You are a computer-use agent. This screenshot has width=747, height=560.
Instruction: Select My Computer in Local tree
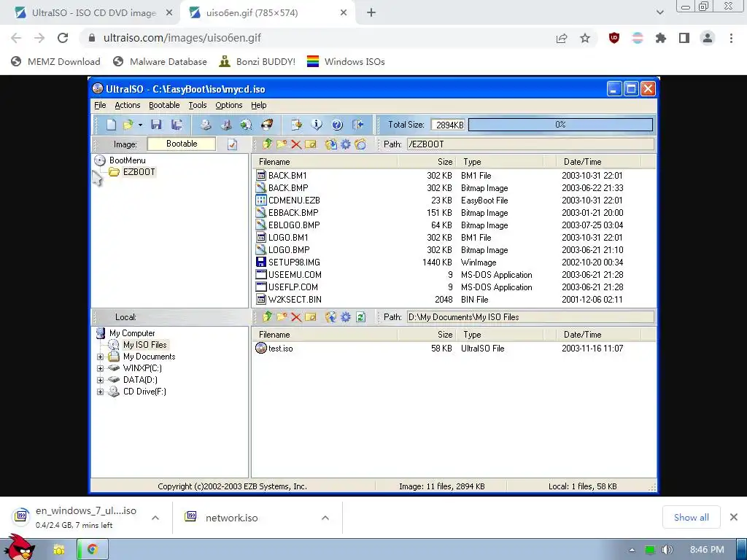[x=132, y=333]
